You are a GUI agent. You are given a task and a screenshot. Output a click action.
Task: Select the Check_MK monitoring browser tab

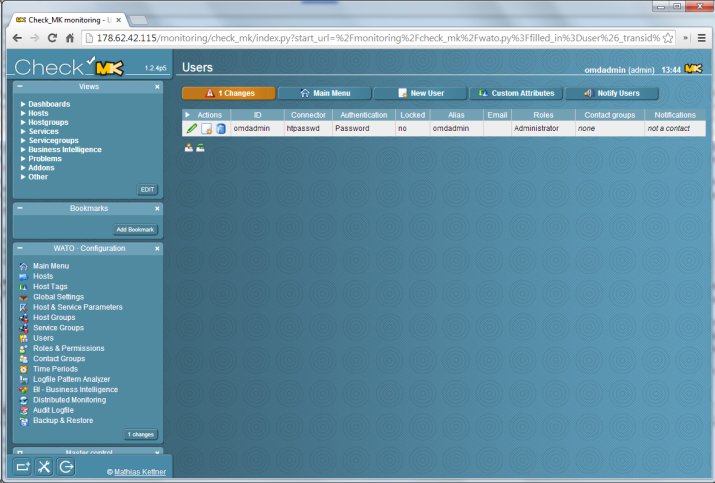(x=68, y=20)
